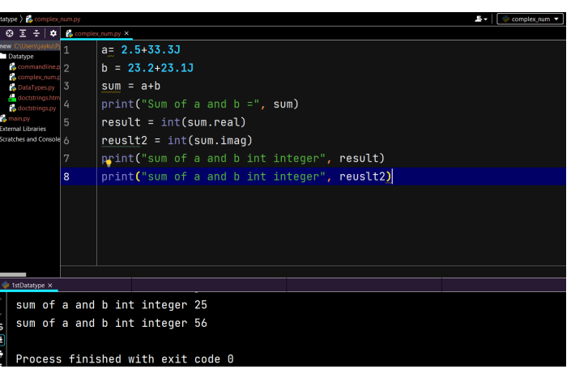Image resolution: width=588 pixels, height=386 pixels.
Task: Click the collapse all icon in project toolbar
Action: (x=36, y=33)
